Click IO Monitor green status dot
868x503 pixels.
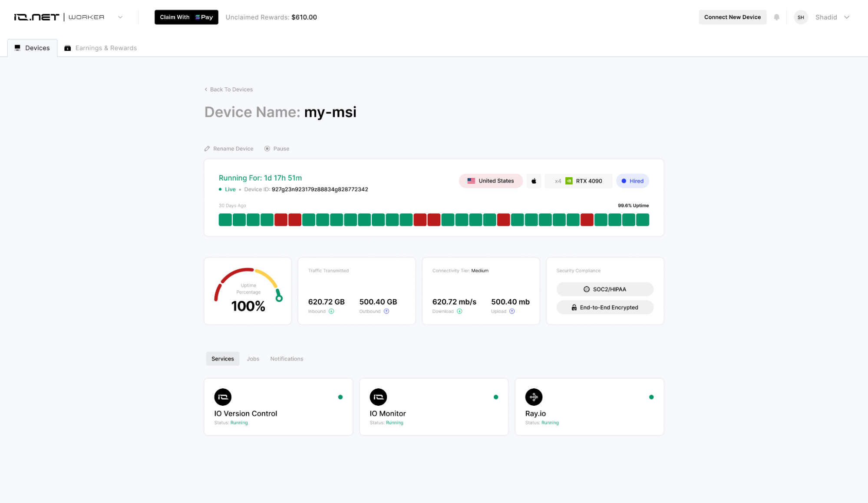point(496,397)
